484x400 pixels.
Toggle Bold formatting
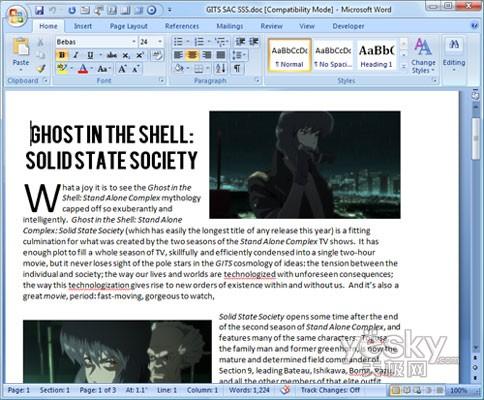coord(62,55)
